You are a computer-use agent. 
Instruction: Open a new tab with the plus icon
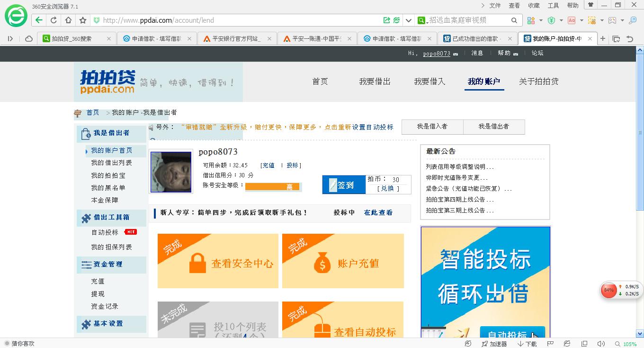[603, 39]
